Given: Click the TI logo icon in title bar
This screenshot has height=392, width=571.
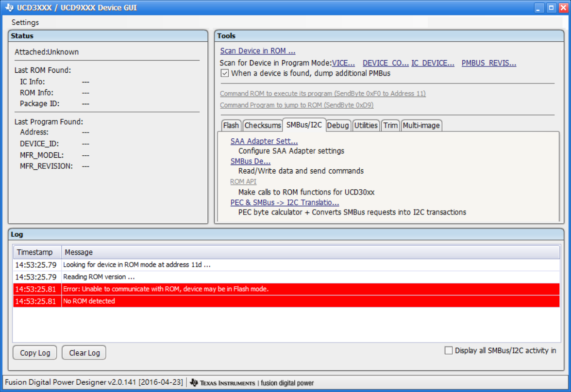Looking at the screenshot, I should pyautogui.click(x=9, y=7).
